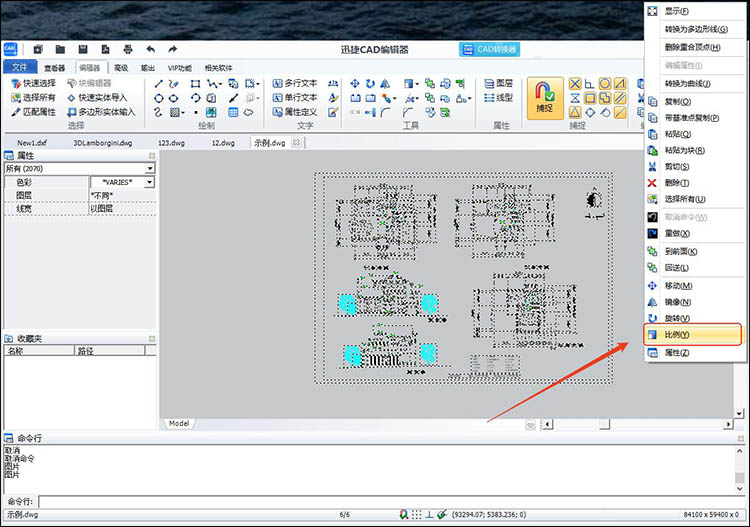Toggle rectangle endpoint snap icon
The image size is (750, 527).
[590, 99]
